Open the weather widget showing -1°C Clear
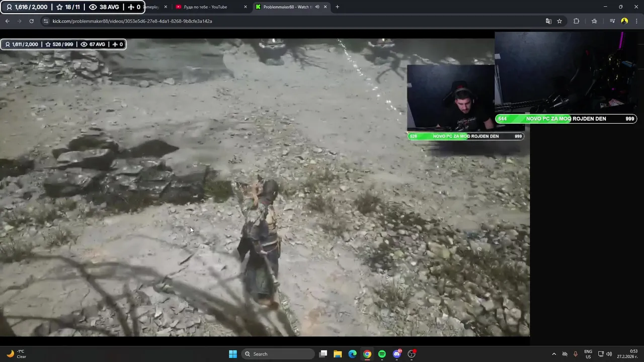644x362 pixels. [x=16, y=354]
